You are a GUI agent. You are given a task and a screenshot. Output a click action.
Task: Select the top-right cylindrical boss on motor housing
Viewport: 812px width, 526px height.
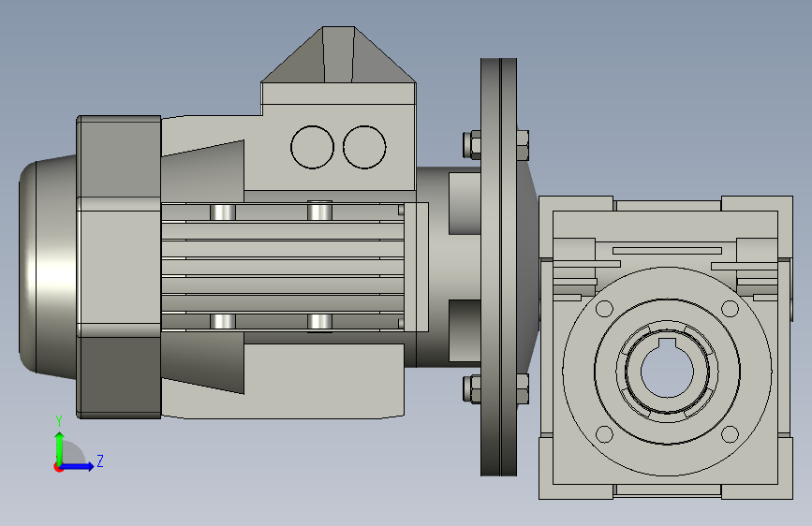[x=319, y=211]
